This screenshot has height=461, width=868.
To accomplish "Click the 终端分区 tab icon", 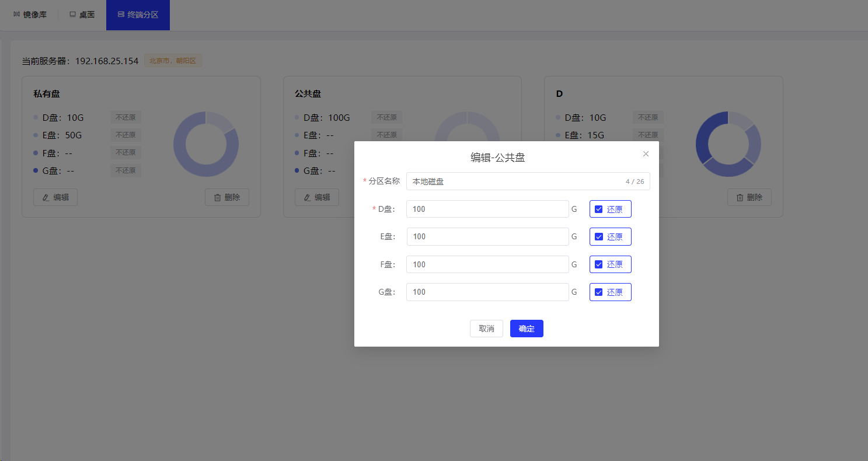I will [121, 15].
